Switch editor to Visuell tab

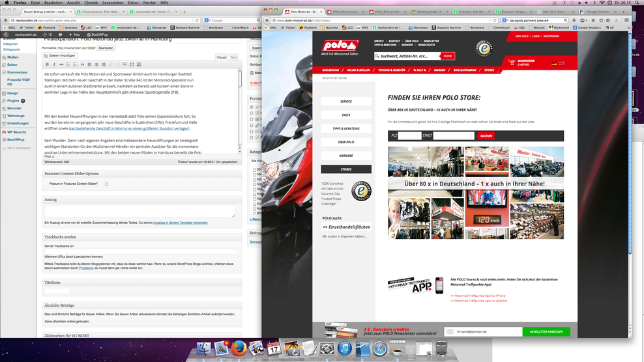click(222, 57)
